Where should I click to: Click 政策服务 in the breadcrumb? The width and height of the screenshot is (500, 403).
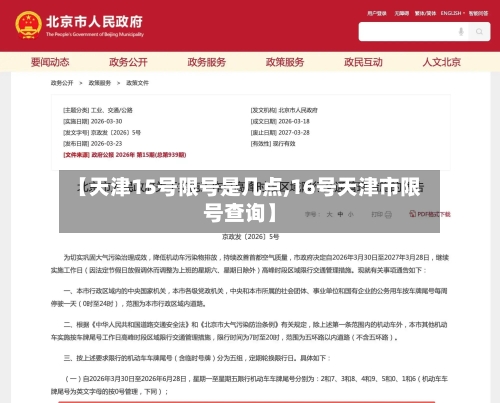(100, 83)
